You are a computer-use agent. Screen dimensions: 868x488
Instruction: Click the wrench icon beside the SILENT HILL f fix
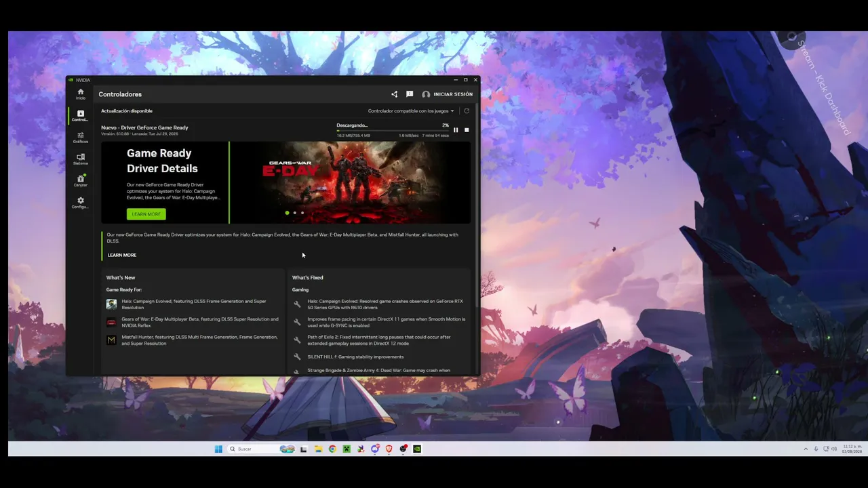coord(297,357)
